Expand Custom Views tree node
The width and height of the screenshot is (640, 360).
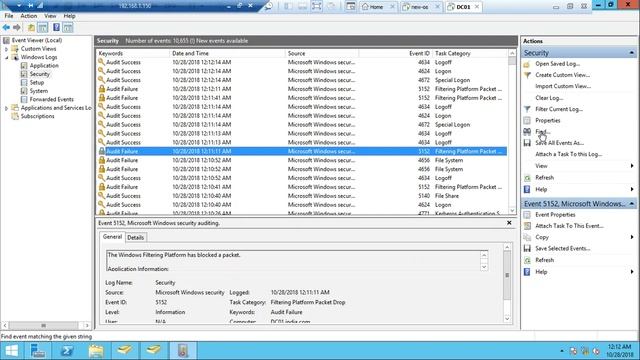pyautogui.click(x=6, y=49)
